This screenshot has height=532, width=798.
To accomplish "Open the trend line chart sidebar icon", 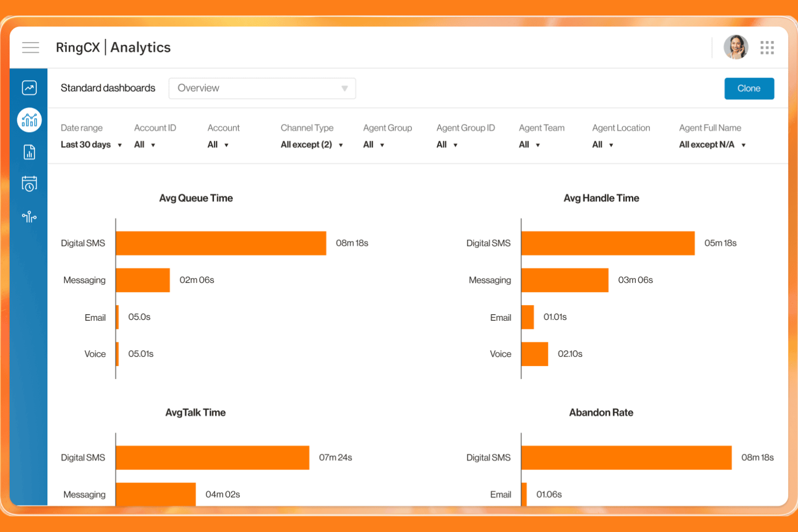I will tap(29, 88).
